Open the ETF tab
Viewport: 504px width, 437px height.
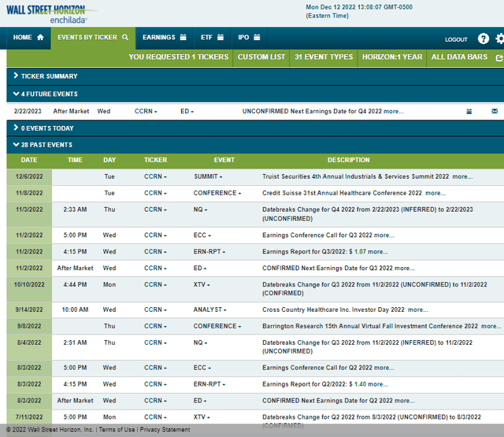pos(212,38)
